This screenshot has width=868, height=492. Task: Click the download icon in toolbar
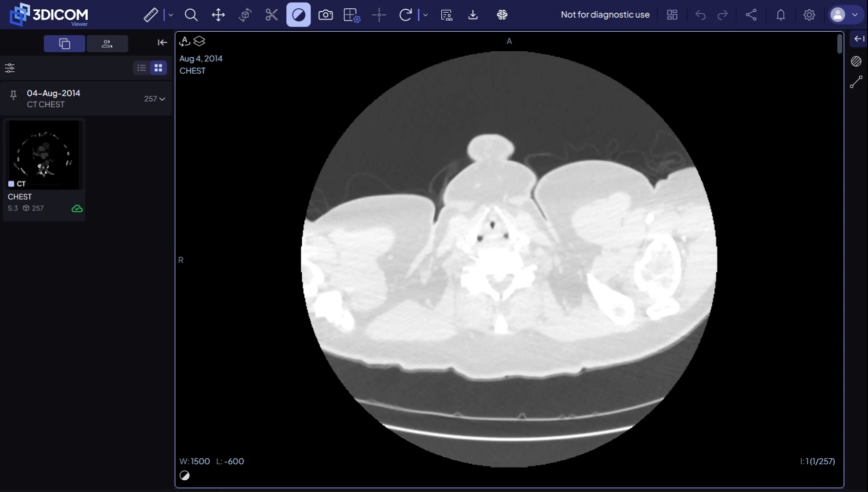[x=473, y=15]
